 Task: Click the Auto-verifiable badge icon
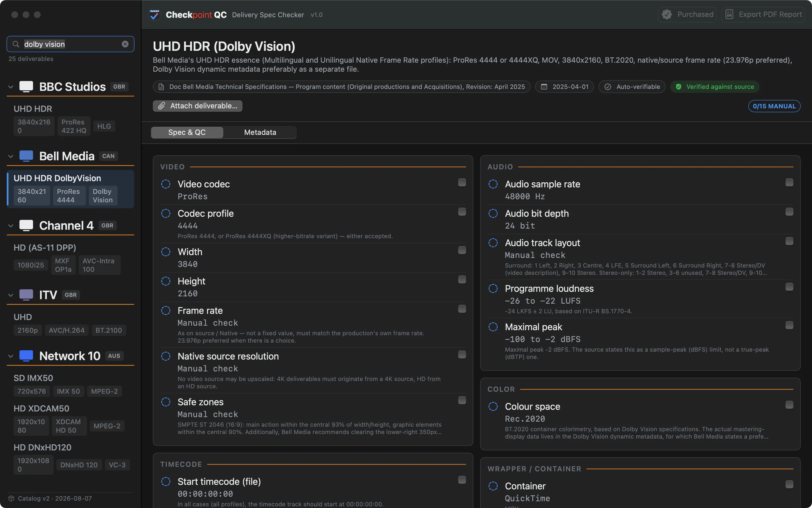pyautogui.click(x=608, y=87)
